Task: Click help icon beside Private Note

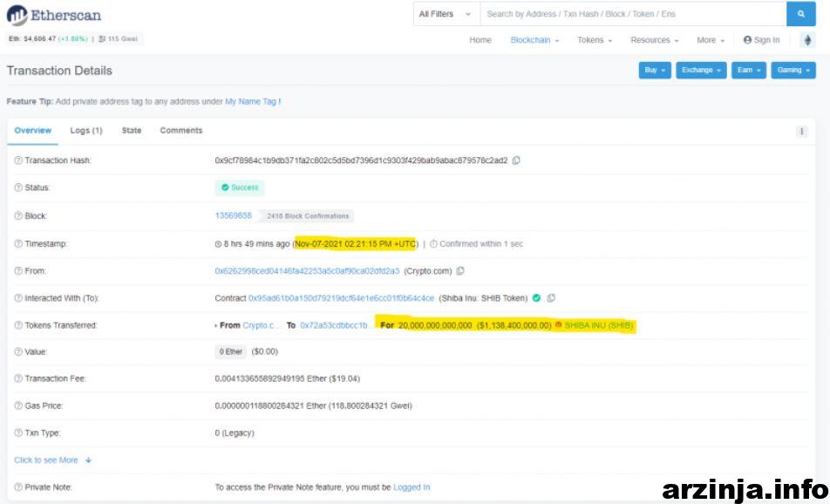Action: coord(18,487)
